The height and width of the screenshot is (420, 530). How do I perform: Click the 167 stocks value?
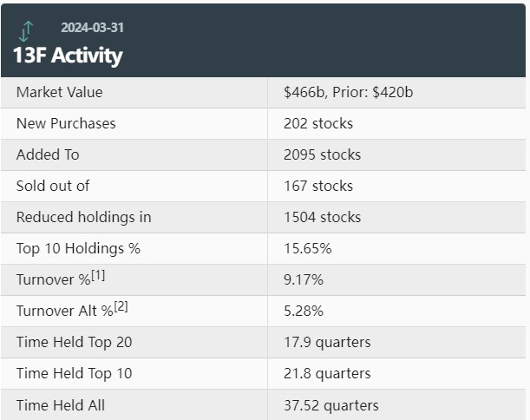[x=317, y=186]
